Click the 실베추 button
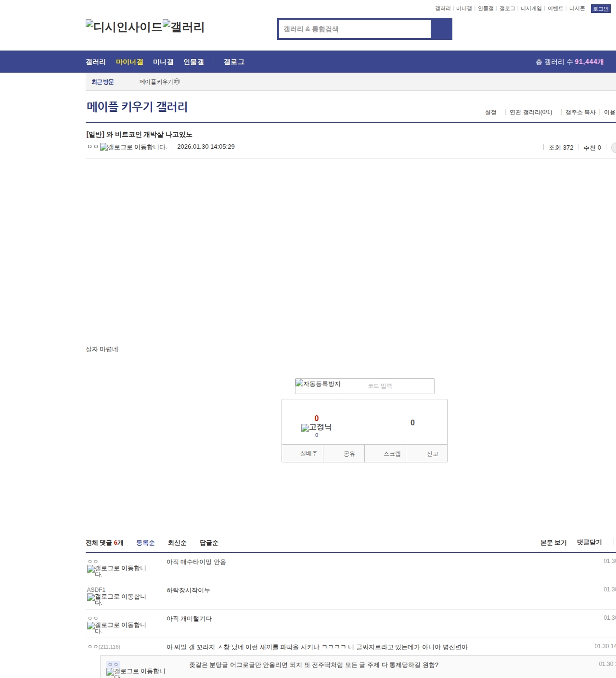Viewport: 616px width, 678px height. (308, 454)
